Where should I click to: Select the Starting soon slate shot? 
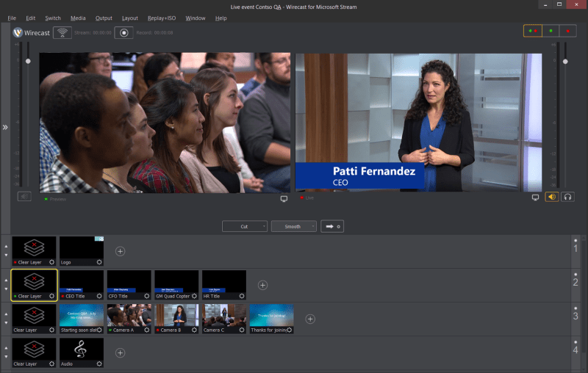point(82,319)
